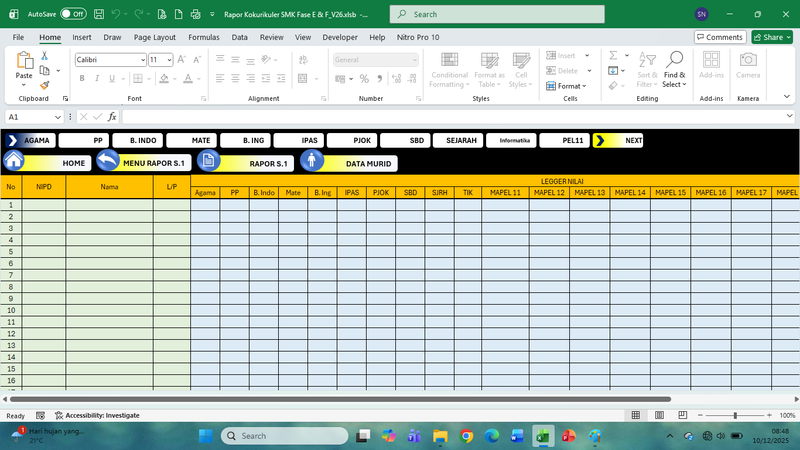
Task: Click the house icon beside HOME
Action: [x=14, y=162]
